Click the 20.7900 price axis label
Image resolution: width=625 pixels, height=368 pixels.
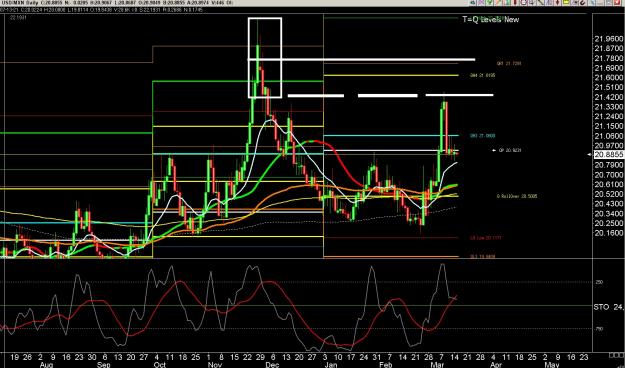click(x=609, y=165)
